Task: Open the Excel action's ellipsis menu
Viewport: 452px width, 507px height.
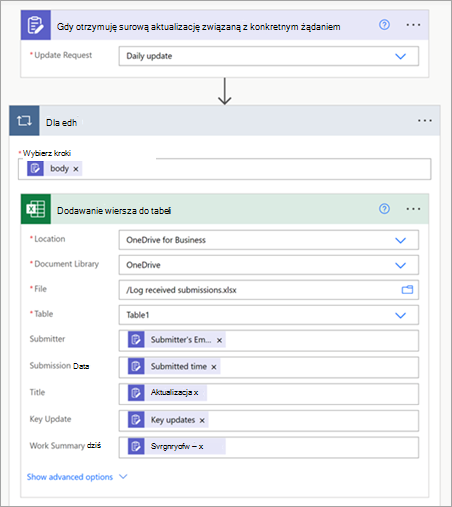Action: pyautogui.click(x=413, y=209)
